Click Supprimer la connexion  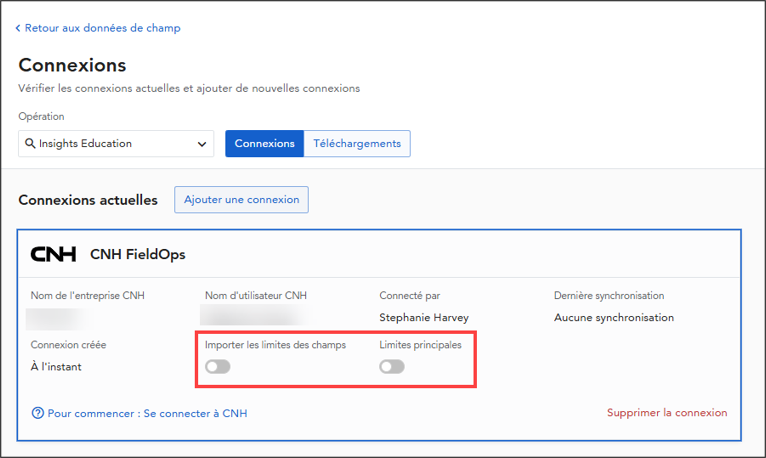point(667,413)
